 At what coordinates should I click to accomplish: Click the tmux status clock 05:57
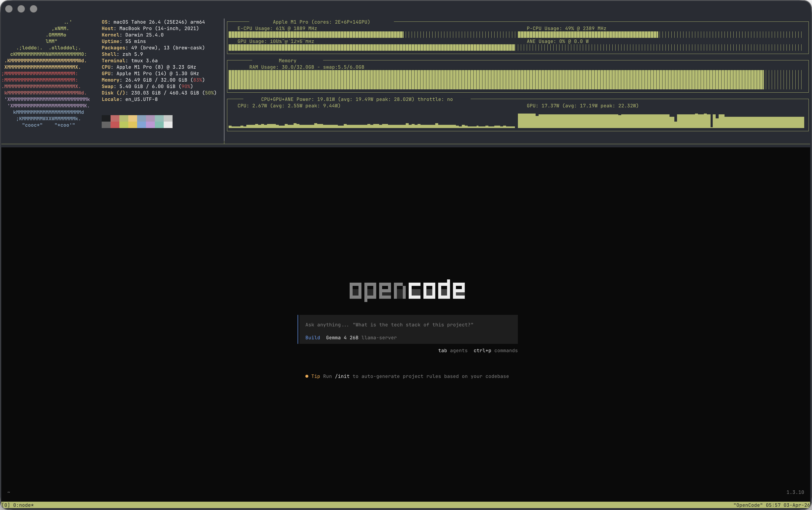click(x=773, y=505)
